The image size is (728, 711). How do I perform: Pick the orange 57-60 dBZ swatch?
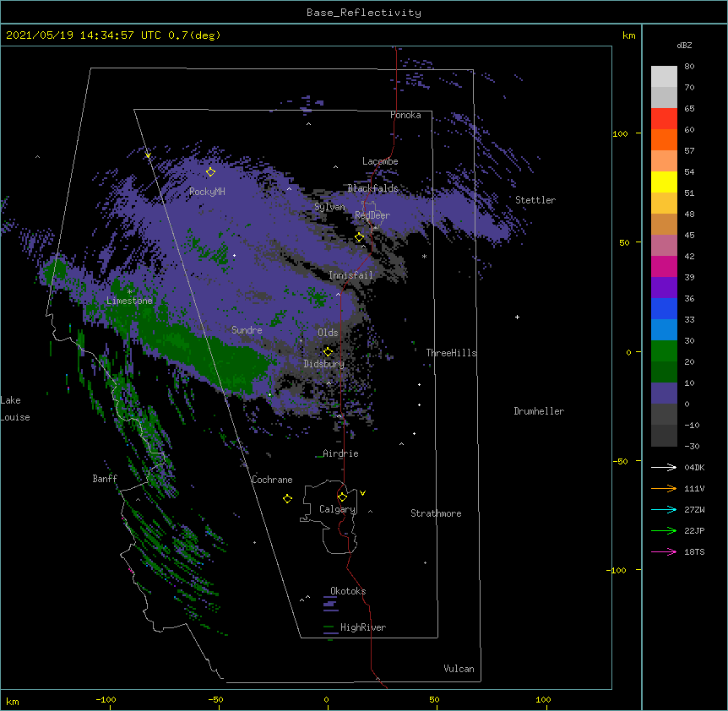[664, 139]
